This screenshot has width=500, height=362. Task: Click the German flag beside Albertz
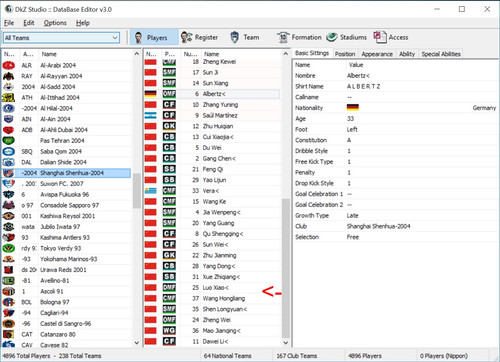(x=151, y=94)
